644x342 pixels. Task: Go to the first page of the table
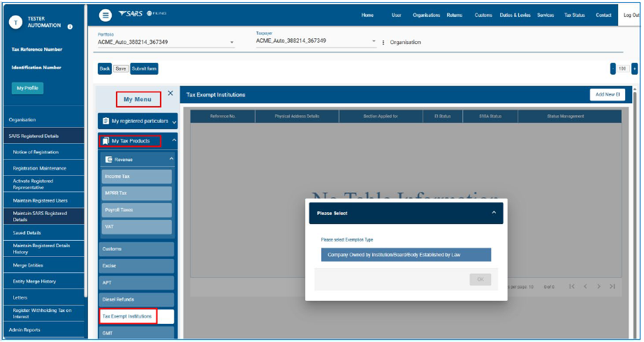572,287
